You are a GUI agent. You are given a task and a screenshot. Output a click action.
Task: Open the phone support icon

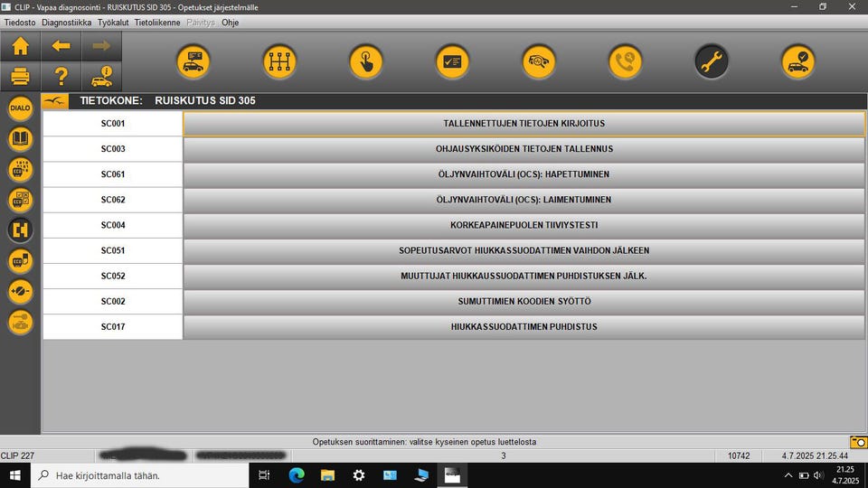coord(625,61)
